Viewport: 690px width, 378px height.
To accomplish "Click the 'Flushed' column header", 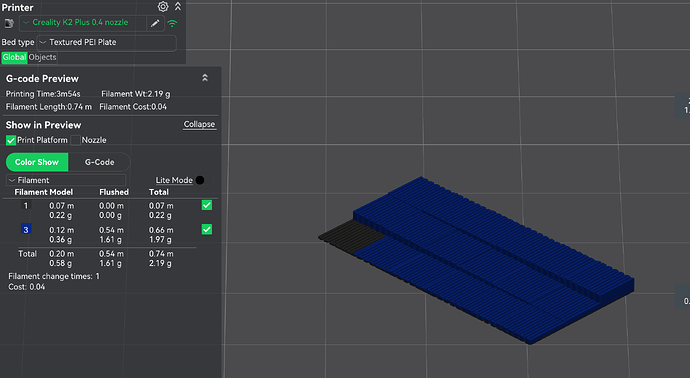I will (114, 192).
